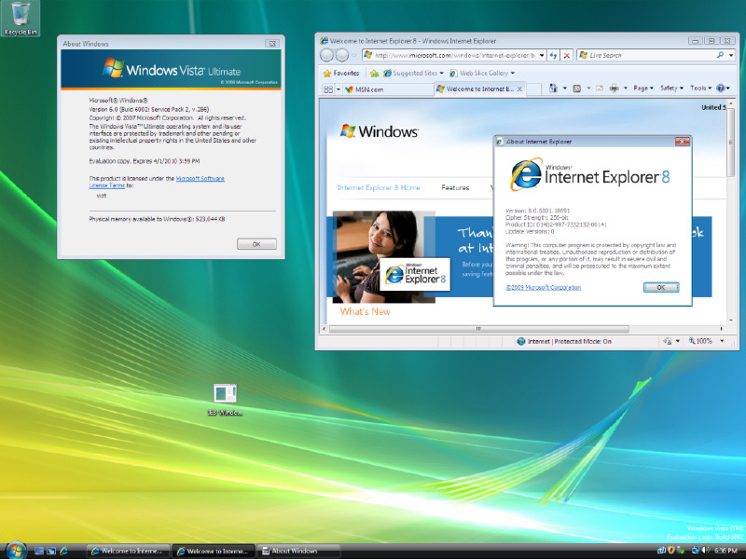Open the Page dropdown menu
746x560 pixels.
tap(643, 88)
